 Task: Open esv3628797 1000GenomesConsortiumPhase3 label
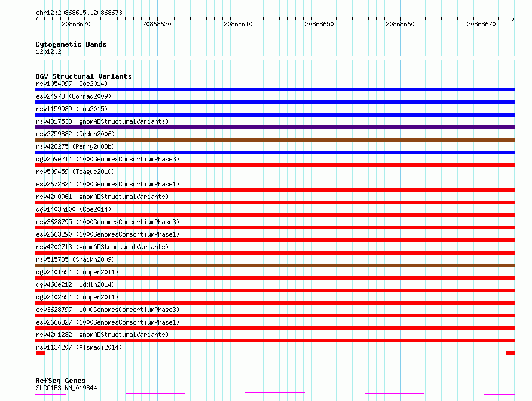[x=108, y=310]
